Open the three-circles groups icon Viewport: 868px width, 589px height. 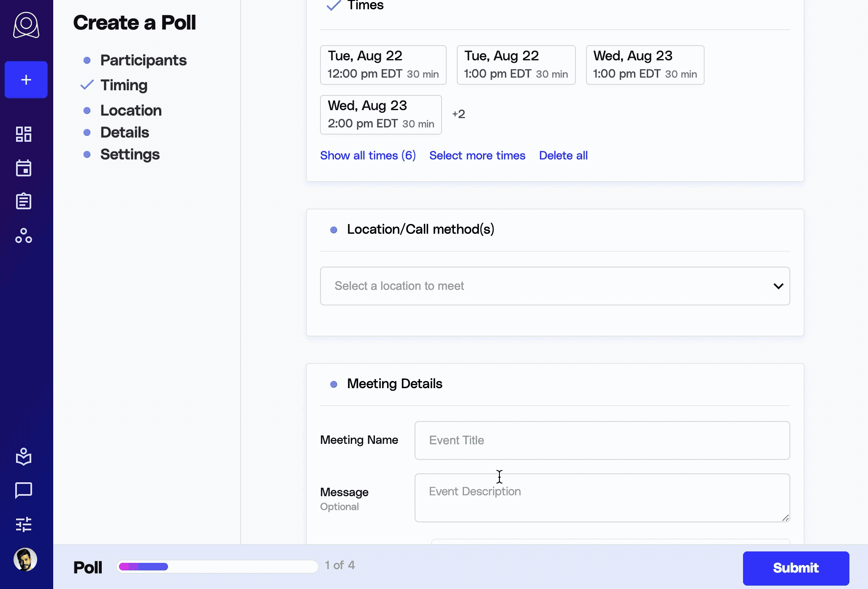point(24,235)
